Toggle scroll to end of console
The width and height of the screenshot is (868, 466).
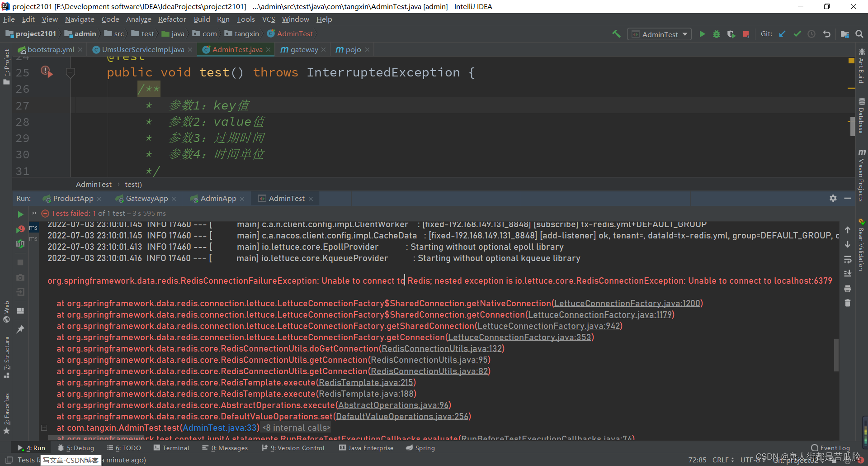(x=848, y=274)
